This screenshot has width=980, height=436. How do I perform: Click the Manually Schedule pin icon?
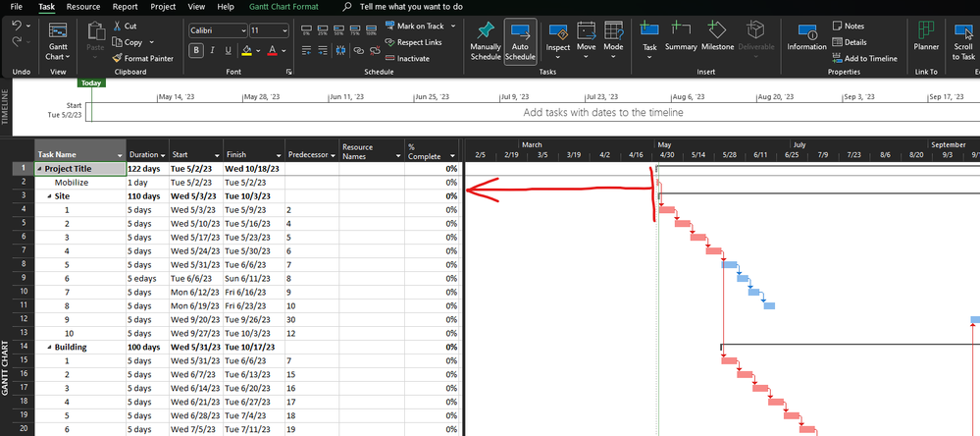tap(486, 30)
